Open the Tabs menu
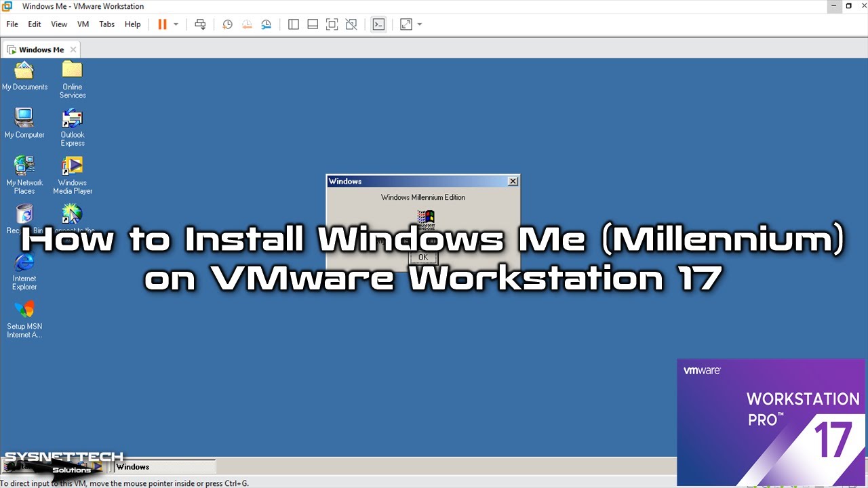This screenshot has width=868, height=488. point(107,24)
